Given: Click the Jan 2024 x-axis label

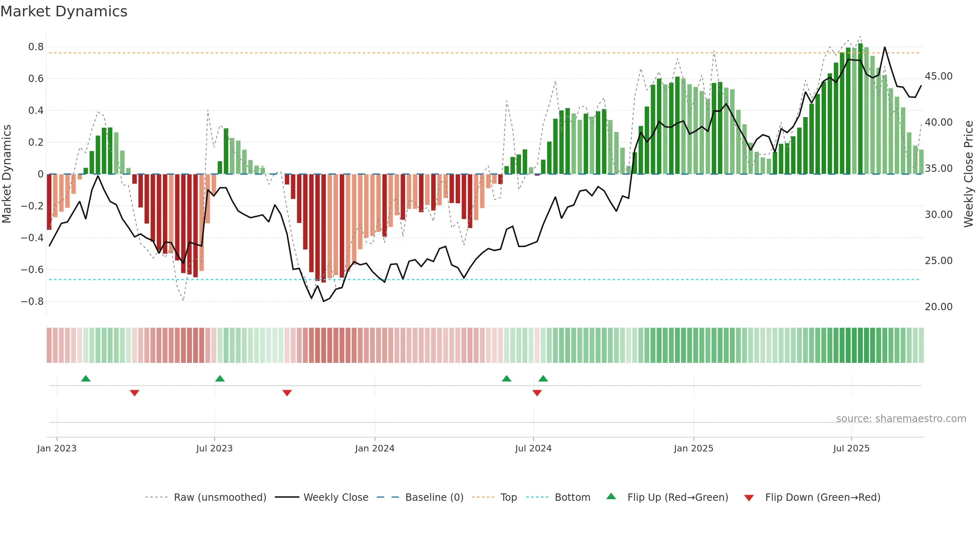Looking at the screenshot, I should coord(375,448).
